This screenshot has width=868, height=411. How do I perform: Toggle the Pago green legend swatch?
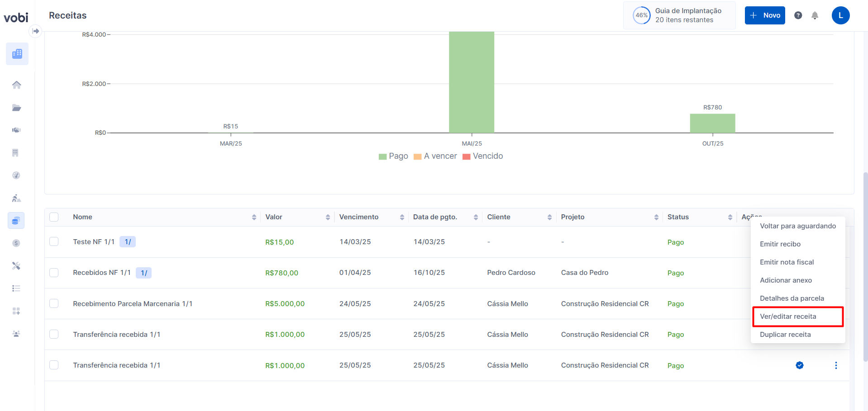click(383, 156)
